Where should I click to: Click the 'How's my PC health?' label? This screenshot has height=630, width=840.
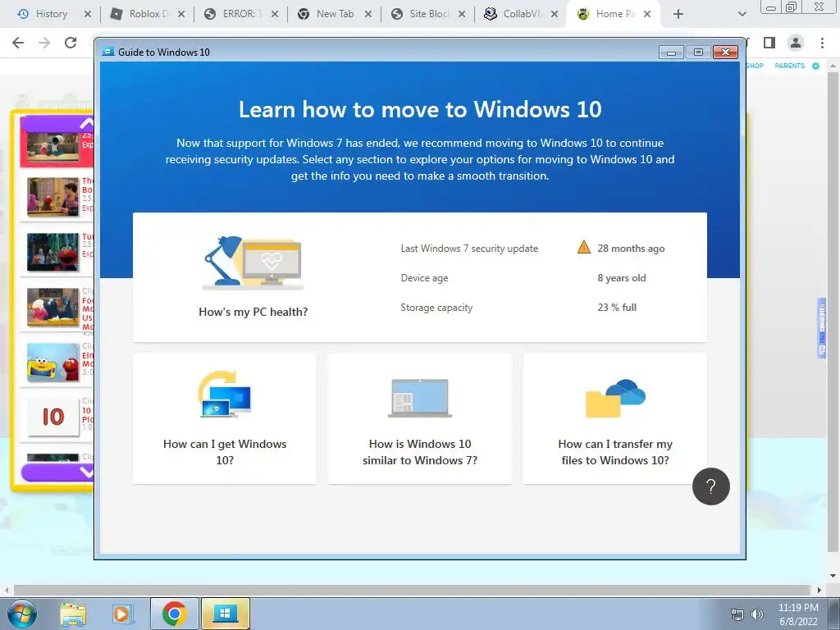point(253,312)
